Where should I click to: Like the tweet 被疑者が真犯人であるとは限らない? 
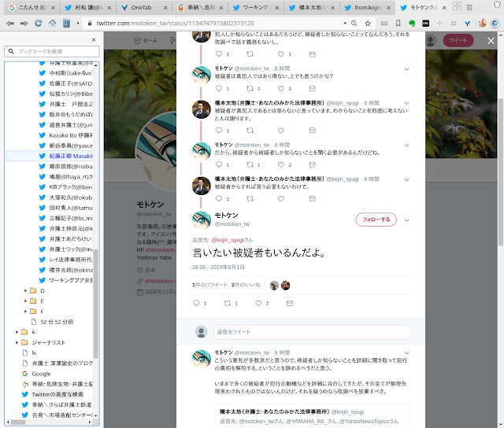tap(281, 131)
